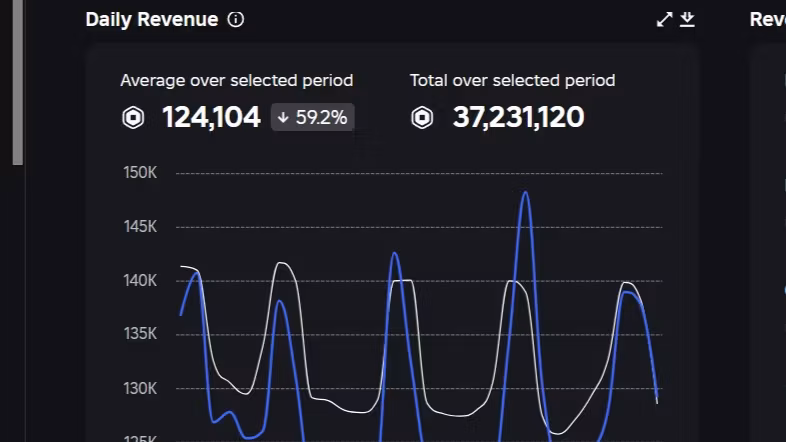This screenshot has width=786, height=442.
Task: Click the 140K y-axis label
Action: click(x=140, y=281)
